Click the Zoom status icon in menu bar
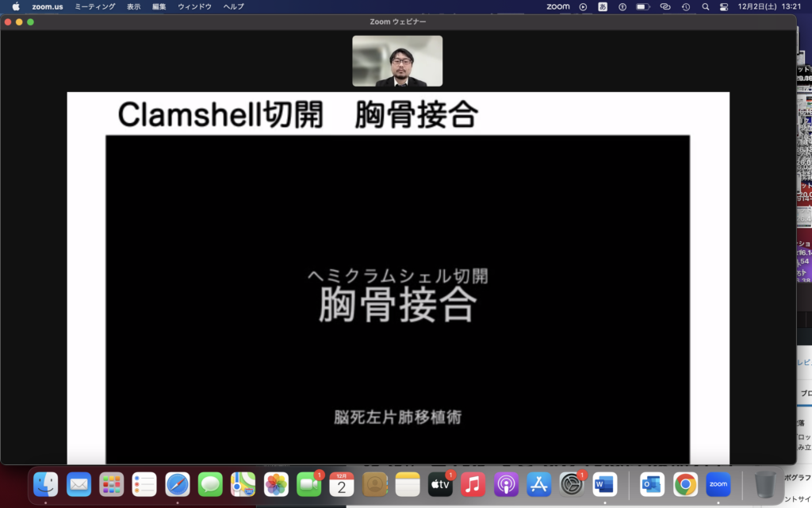This screenshot has height=508, width=812. point(558,6)
